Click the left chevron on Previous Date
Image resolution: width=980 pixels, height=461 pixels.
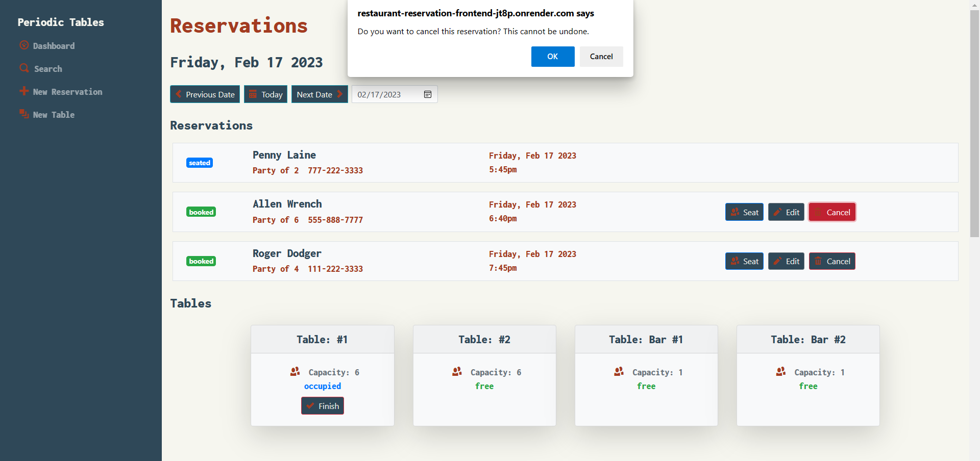[x=178, y=94]
